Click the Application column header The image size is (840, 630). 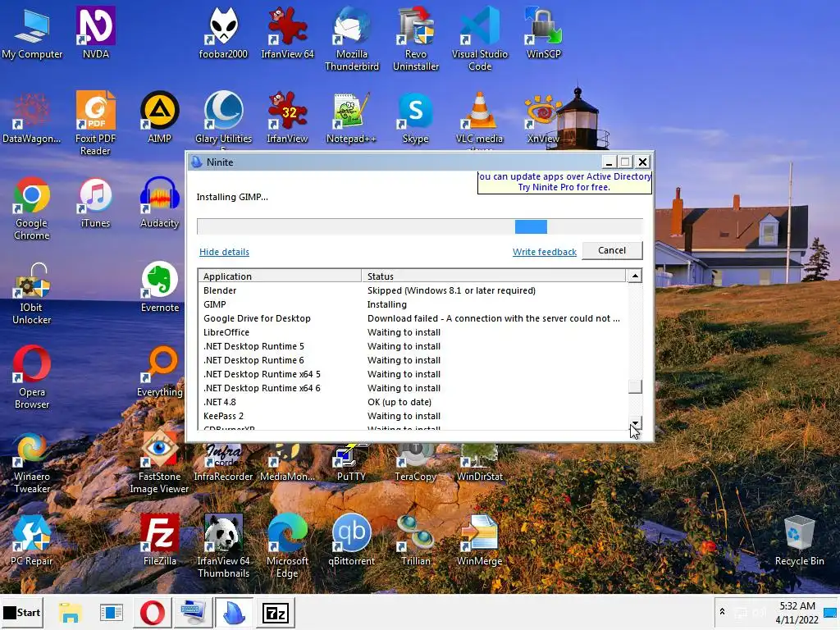click(x=280, y=276)
